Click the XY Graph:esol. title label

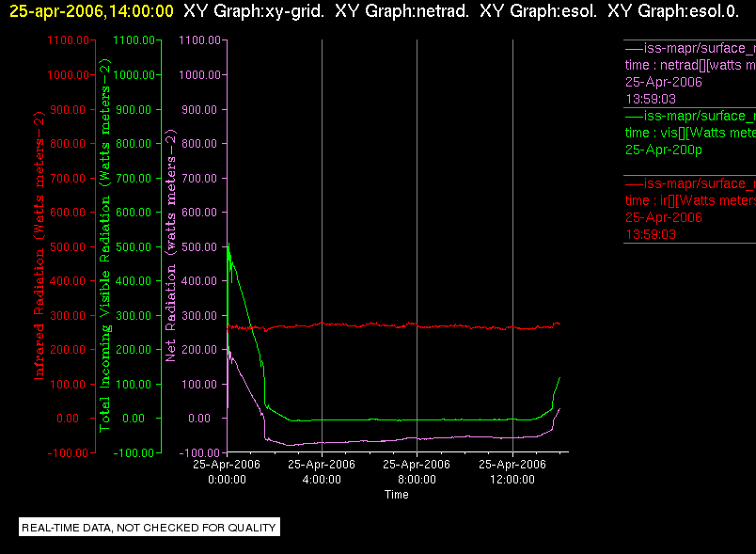(538, 11)
